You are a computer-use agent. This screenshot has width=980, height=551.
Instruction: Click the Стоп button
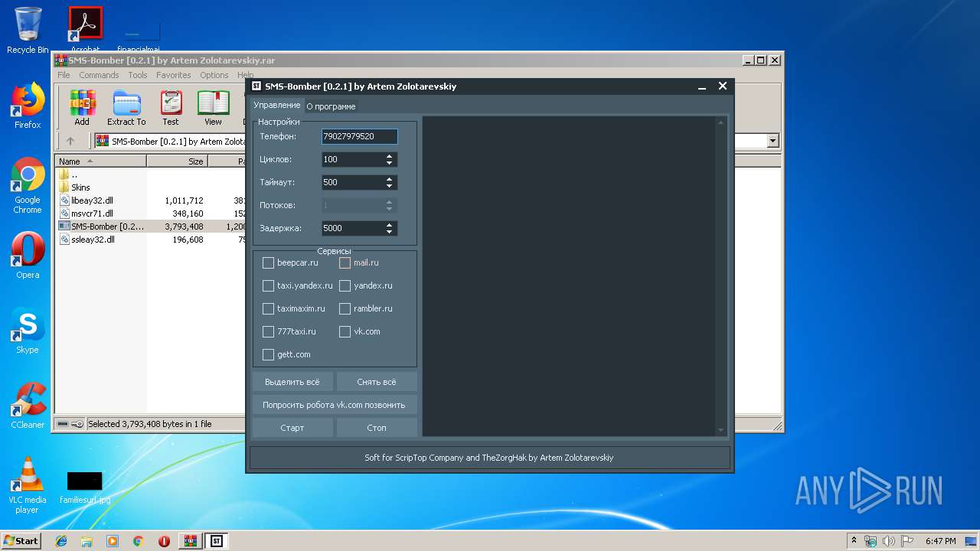tap(377, 428)
